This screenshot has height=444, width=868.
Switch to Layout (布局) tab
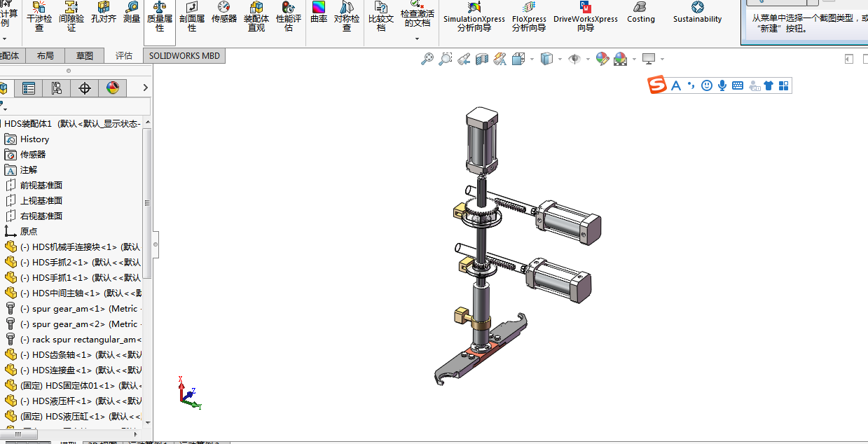(x=45, y=56)
